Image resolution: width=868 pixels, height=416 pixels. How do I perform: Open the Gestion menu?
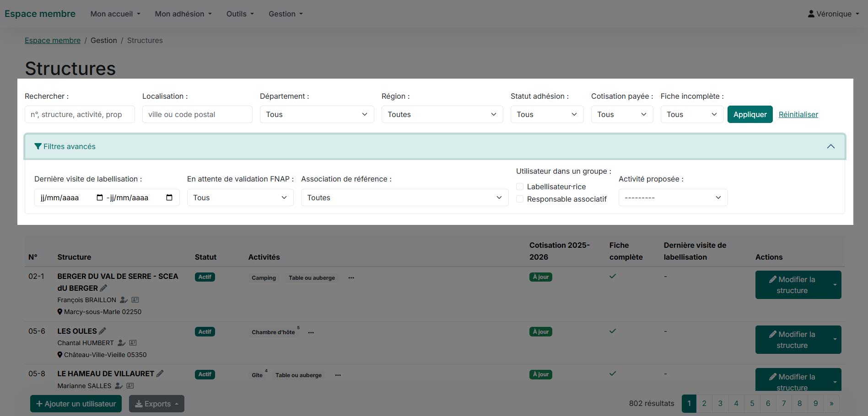coord(286,14)
